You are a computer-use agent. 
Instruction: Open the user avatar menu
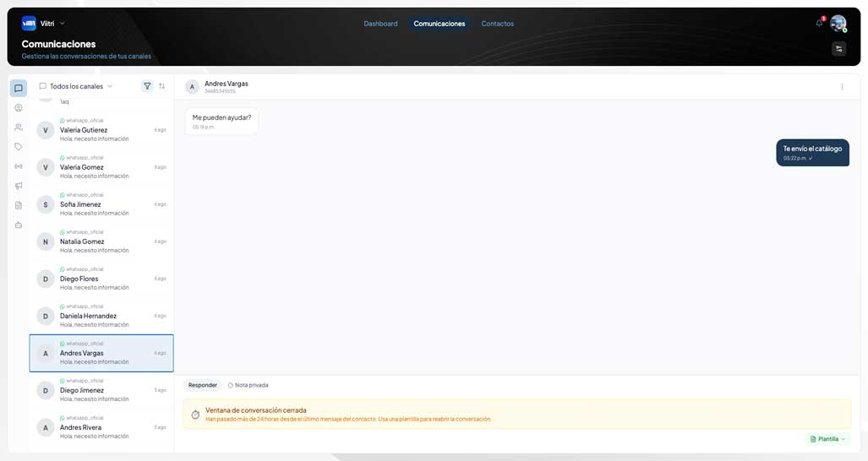click(x=838, y=24)
